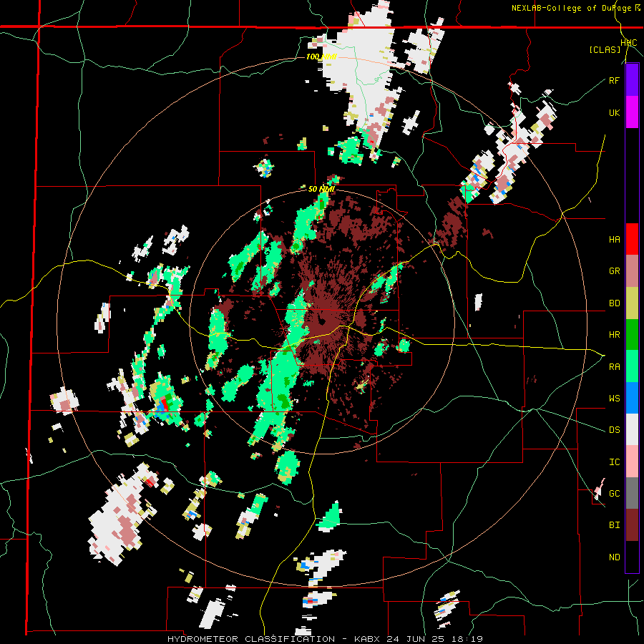Click the HA legend label

pos(614,239)
